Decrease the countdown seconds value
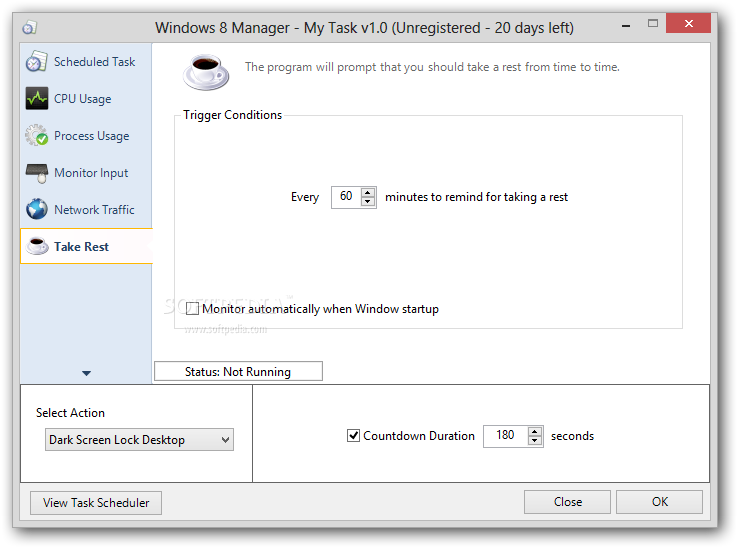The image size is (738, 548). tap(535, 441)
